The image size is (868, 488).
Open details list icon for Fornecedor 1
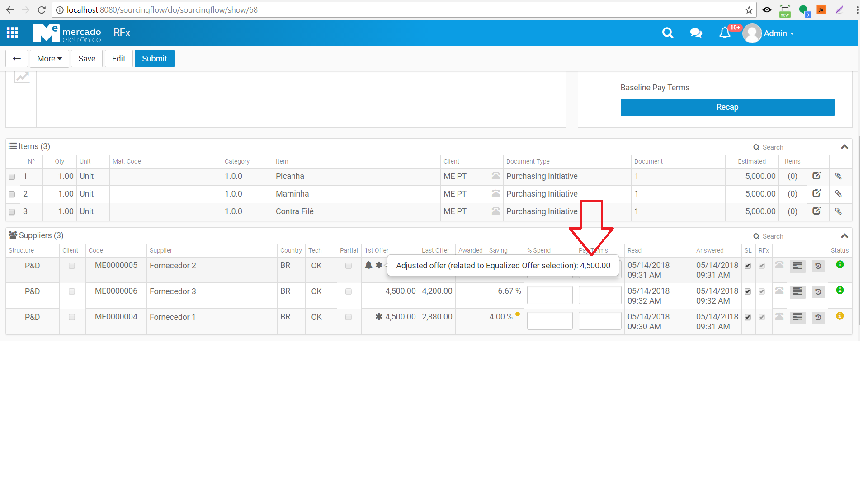[797, 317]
